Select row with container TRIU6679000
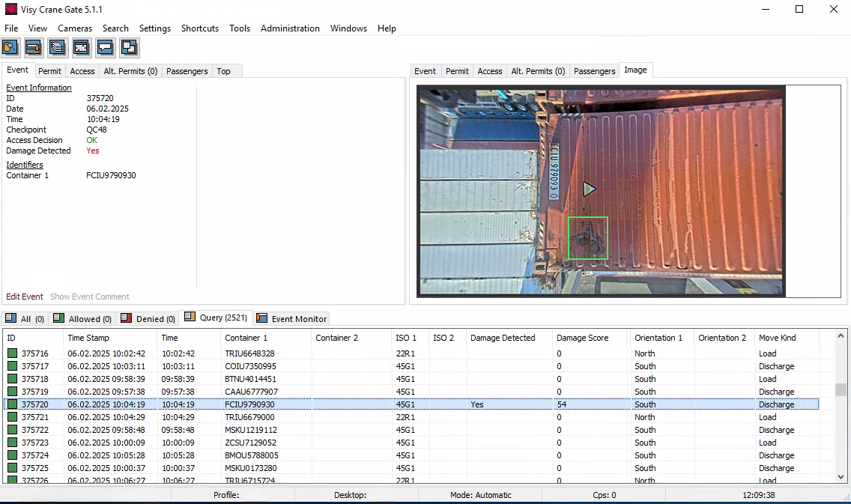 click(249, 417)
